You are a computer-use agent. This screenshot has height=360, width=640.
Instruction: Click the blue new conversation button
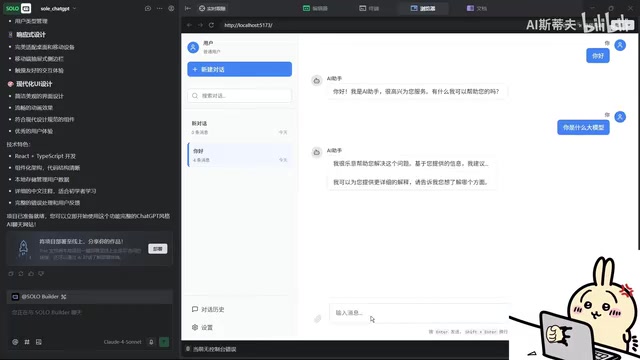(240, 69)
